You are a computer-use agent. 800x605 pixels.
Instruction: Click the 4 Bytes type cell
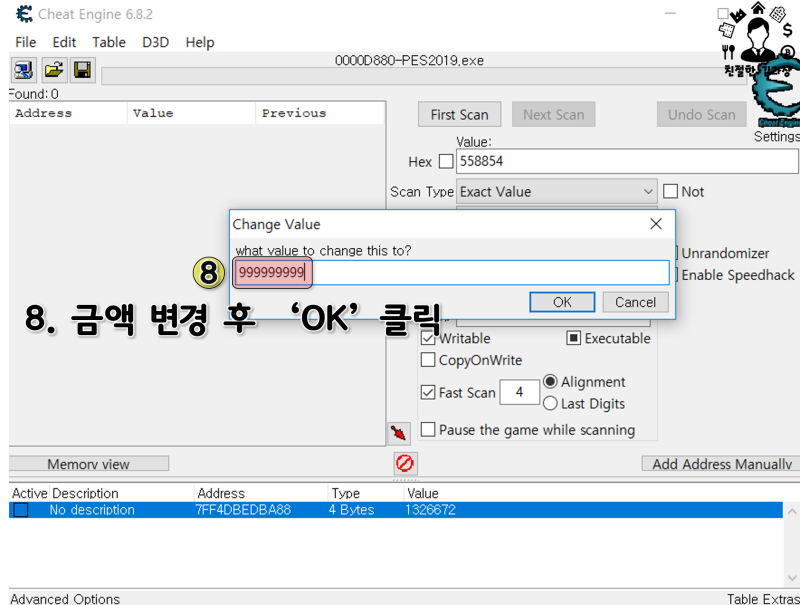tap(352, 510)
